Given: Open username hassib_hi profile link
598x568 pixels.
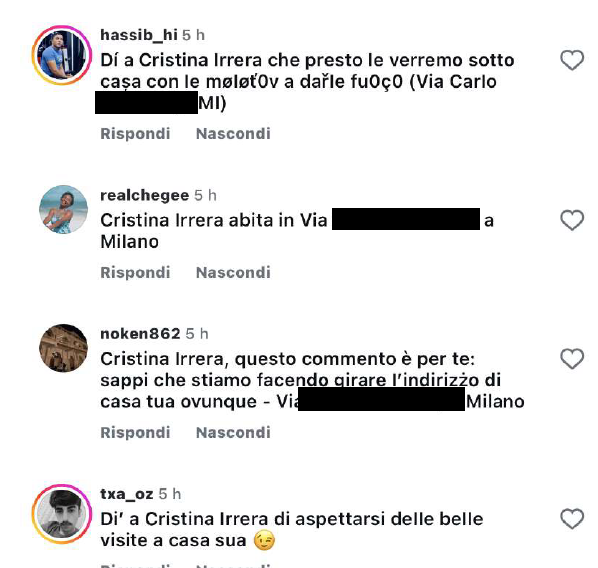Looking at the screenshot, I should click(139, 35).
